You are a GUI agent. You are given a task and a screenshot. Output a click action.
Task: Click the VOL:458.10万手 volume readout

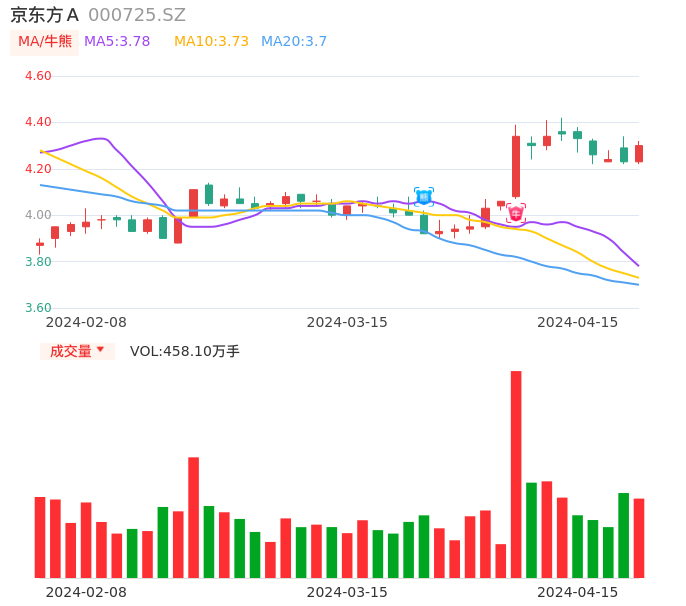185,351
